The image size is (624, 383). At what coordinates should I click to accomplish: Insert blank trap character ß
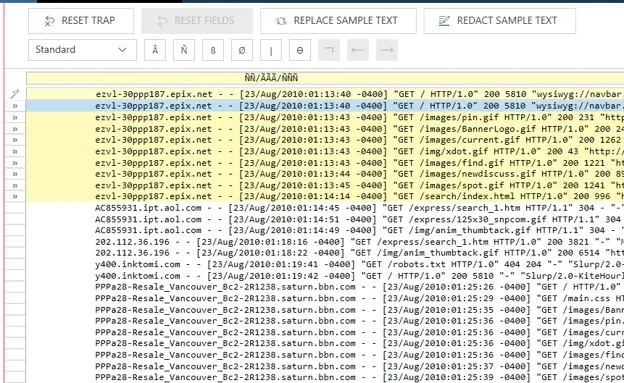click(x=213, y=50)
